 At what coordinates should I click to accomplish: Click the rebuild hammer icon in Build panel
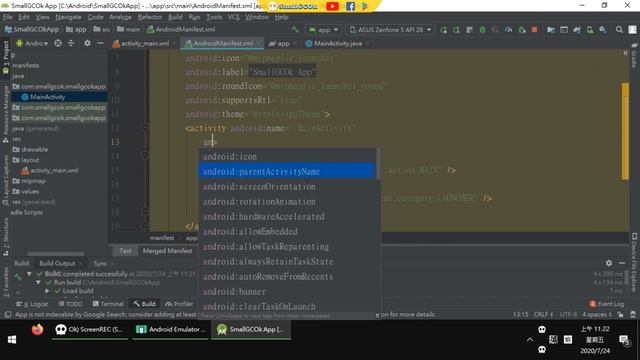point(18,278)
